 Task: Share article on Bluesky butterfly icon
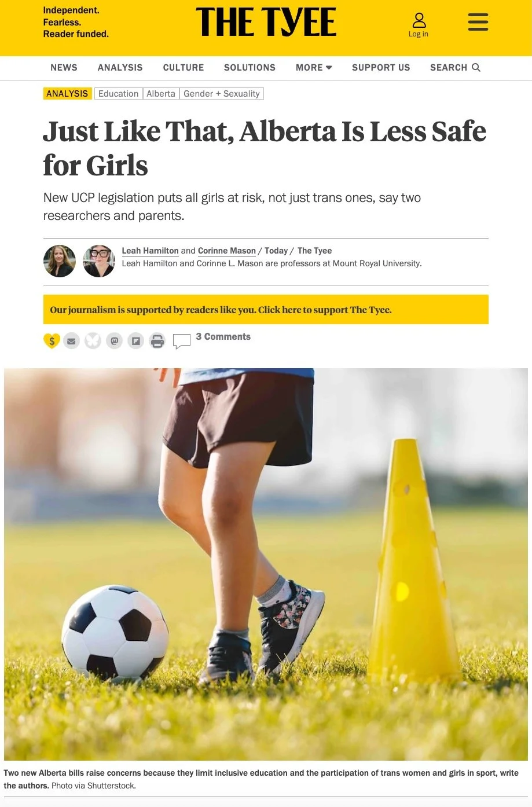pyautogui.click(x=93, y=341)
